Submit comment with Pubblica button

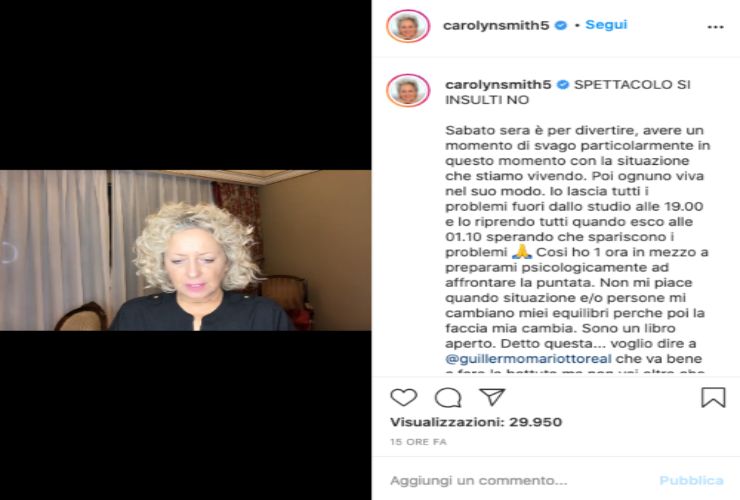pos(691,481)
